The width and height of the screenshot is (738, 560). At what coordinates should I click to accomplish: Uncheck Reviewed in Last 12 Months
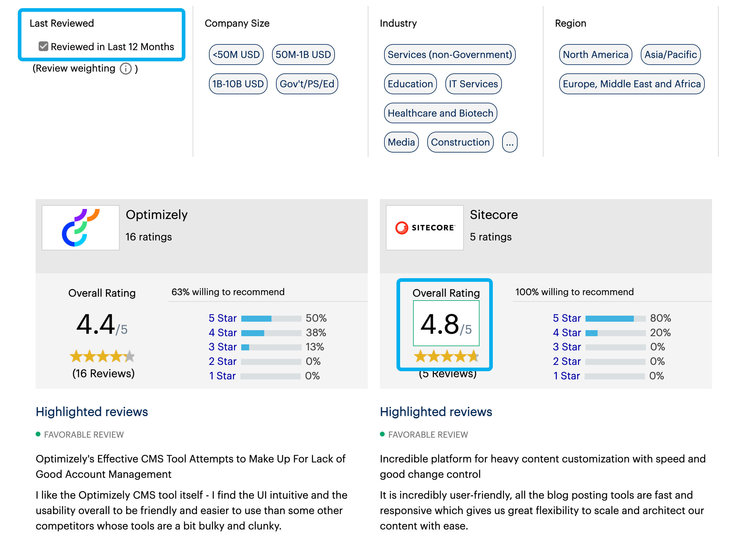tap(43, 46)
